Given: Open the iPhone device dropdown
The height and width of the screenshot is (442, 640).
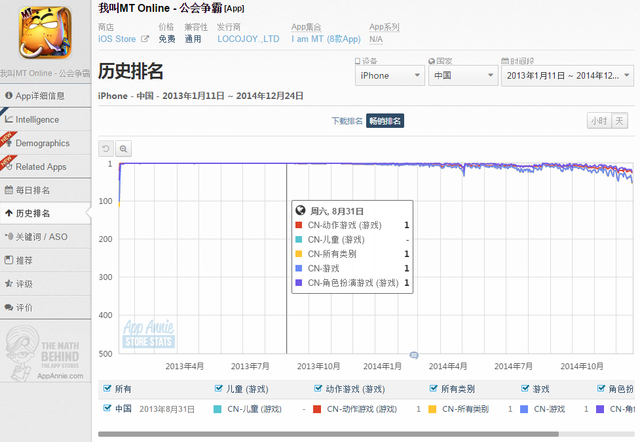Looking at the screenshot, I should pyautogui.click(x=389, y=76).
